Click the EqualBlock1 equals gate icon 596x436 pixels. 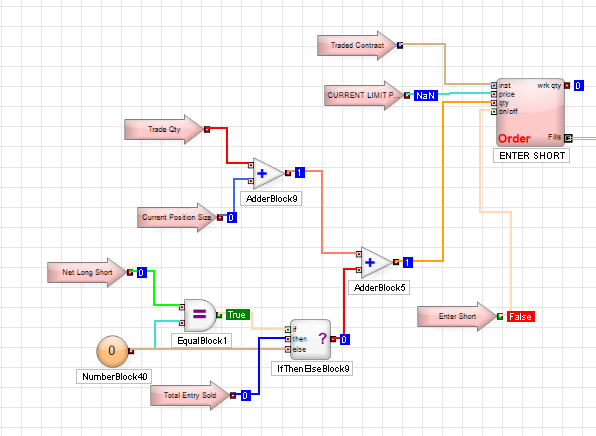point(200,315)
